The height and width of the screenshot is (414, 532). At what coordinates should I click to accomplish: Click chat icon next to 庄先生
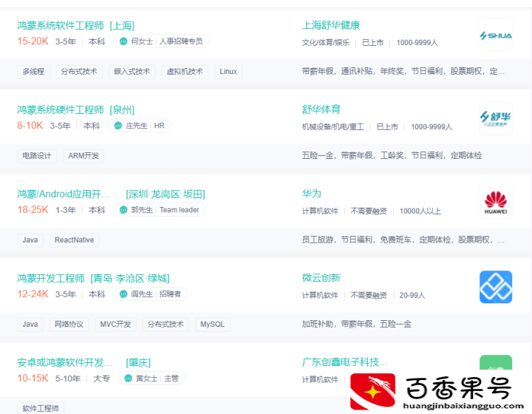[x=118, y=126]
